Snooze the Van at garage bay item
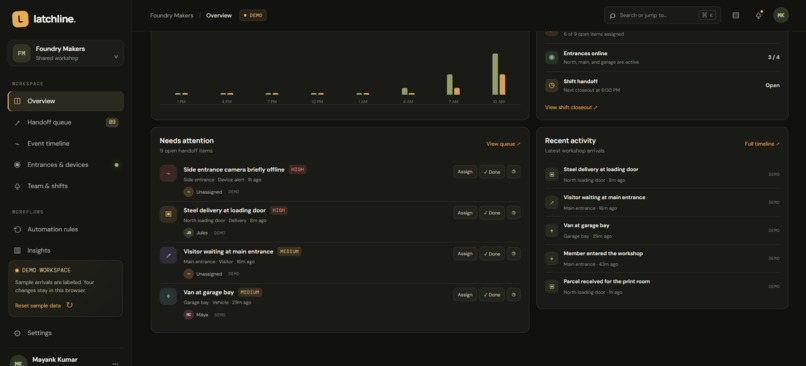The width and height of the screenshot is (806, 366). tap(514, 295)
